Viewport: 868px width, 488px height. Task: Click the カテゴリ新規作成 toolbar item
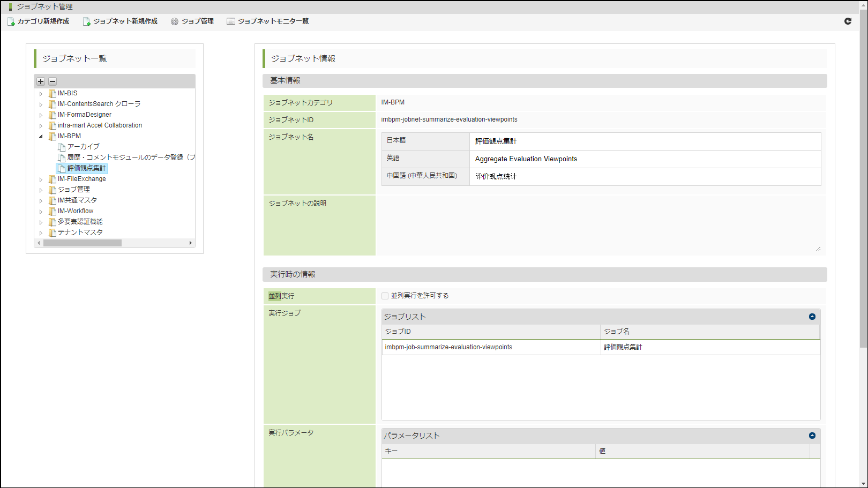click(x=38, y=21)
